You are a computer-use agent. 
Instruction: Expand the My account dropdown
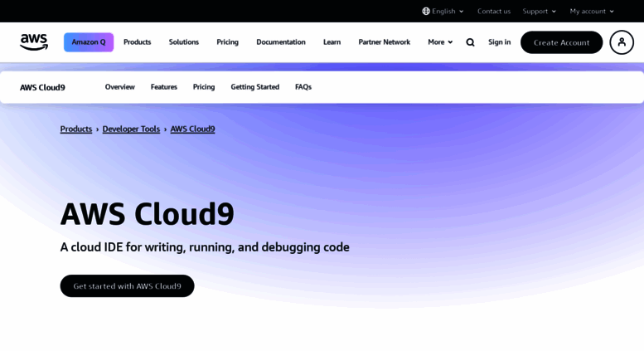point(592,11)
